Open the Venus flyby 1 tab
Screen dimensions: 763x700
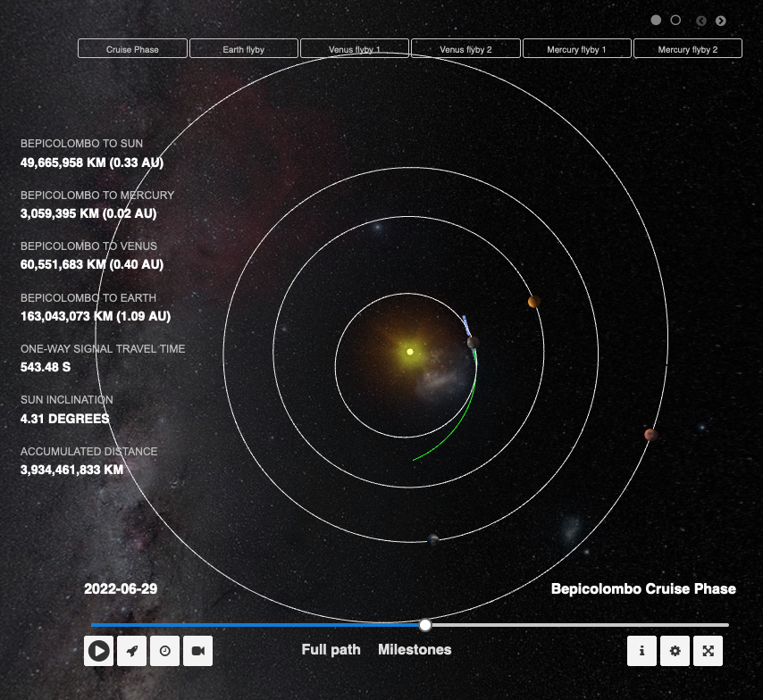(354, 48)
